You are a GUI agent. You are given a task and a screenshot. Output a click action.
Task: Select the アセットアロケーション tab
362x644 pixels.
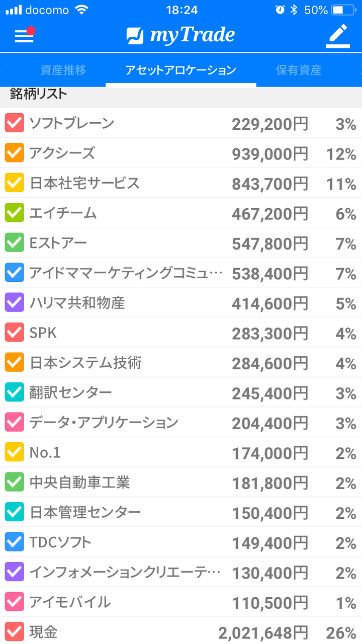click(x=180, y=70)
